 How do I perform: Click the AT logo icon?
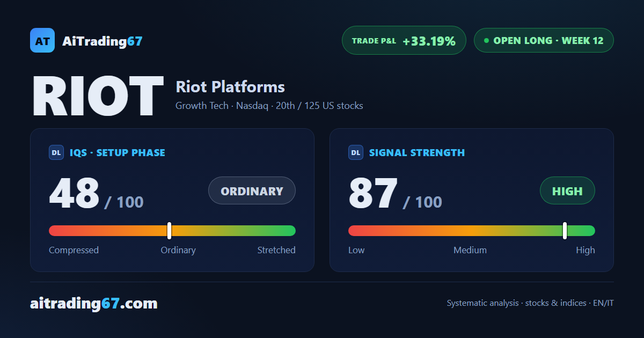pos(42,40)
